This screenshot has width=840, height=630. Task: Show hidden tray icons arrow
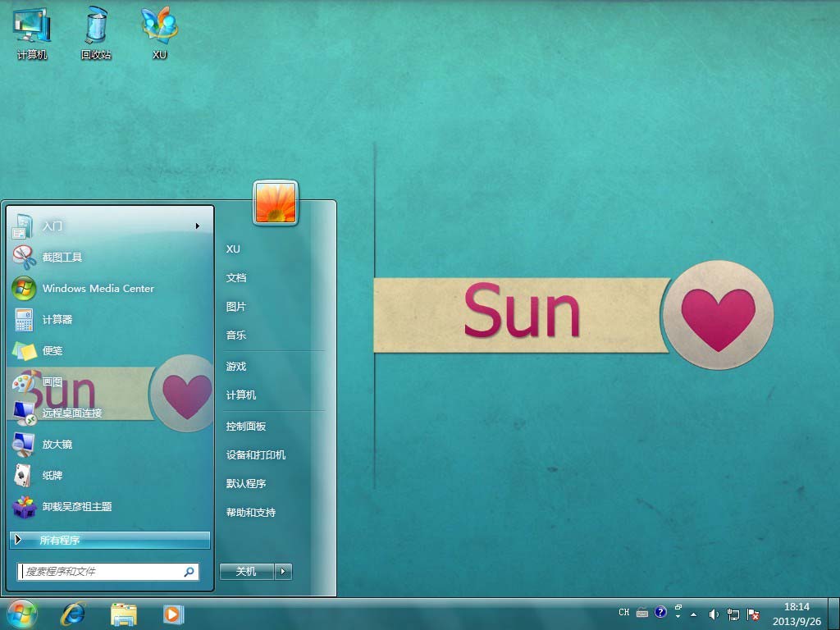pos(694,614)
